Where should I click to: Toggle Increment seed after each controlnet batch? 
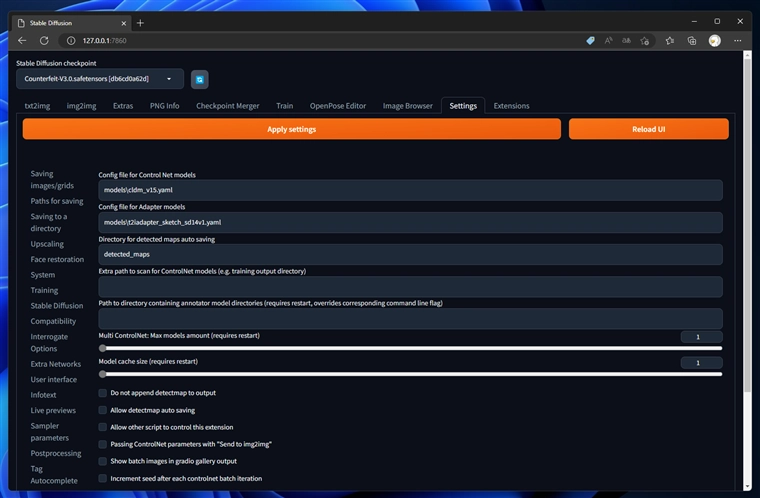click(102, 478)
